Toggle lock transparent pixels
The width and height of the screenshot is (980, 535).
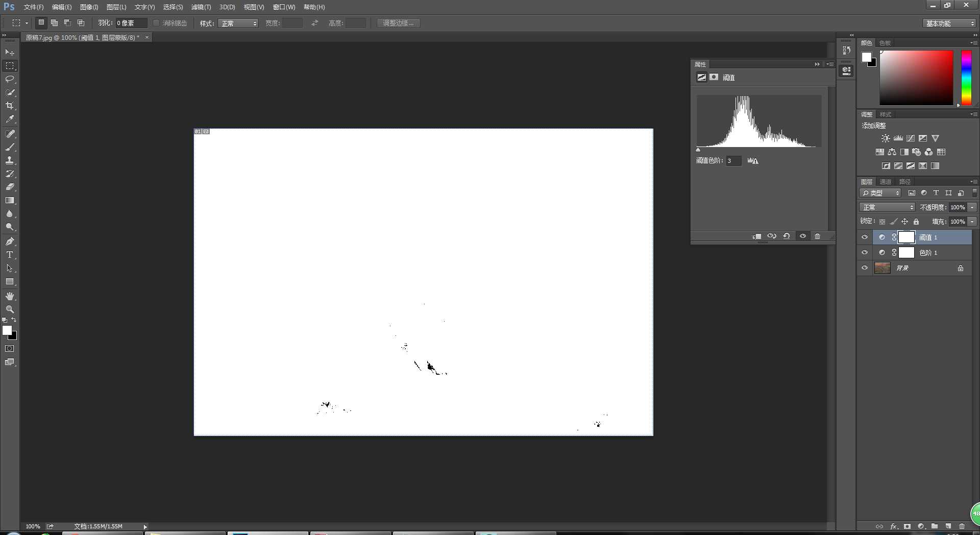(x=882, y=222)
